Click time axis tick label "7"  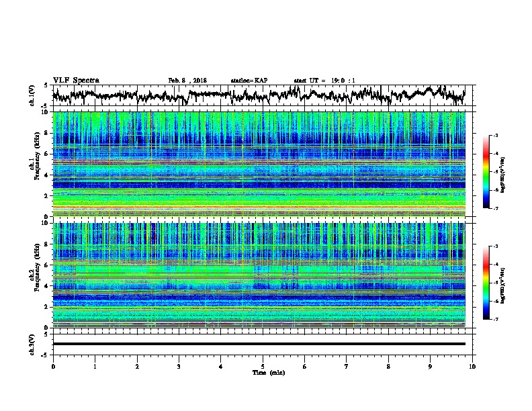click(347, 367)
